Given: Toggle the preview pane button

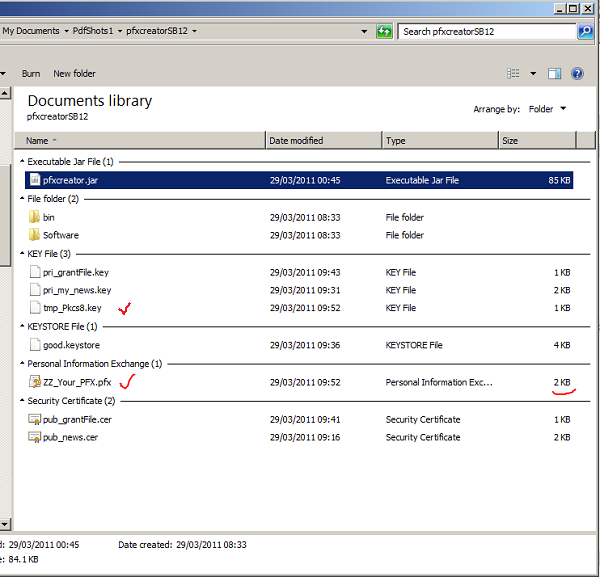Looking at the screenshot, I should tap(555, 74).
